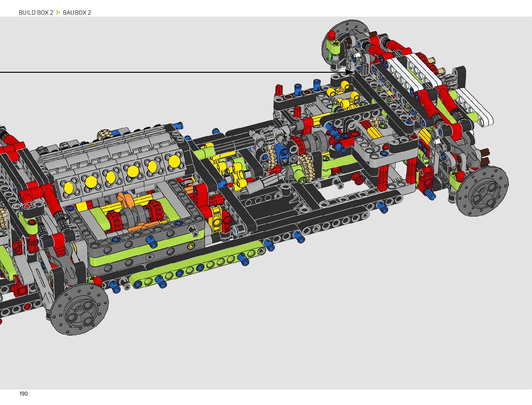
Task: Click the "BUILD BOX 2" header text
Action: (36, 13)
